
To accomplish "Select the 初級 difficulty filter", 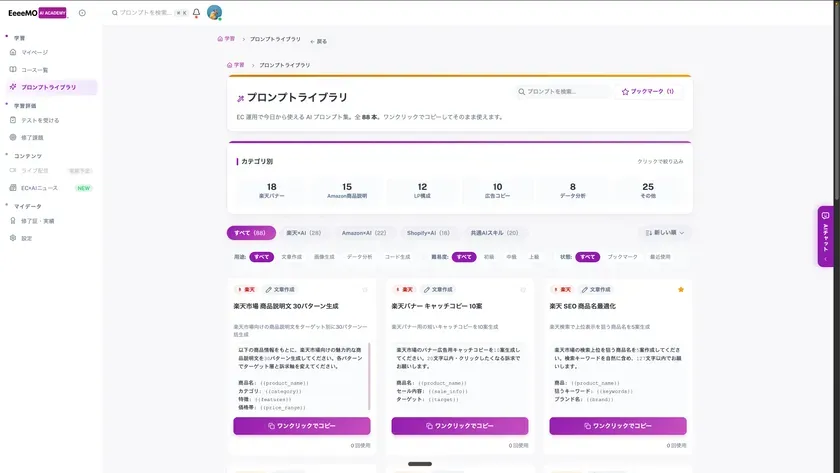I will tap(489, 257).
